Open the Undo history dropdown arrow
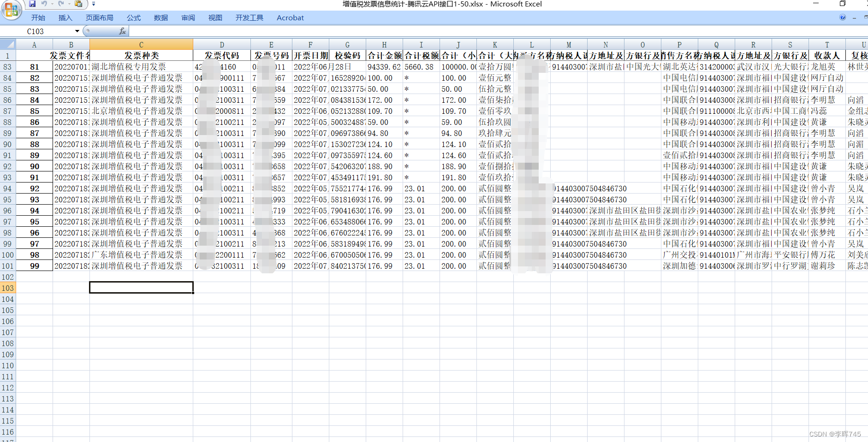The width and height of the screenshot is (868, 442). pos(52,4)
